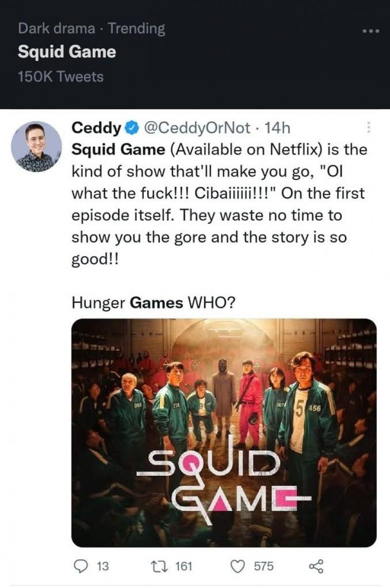Click the blue verified badge beside Ceddy
Screen dimensions: 390x588
pos(132,129)
